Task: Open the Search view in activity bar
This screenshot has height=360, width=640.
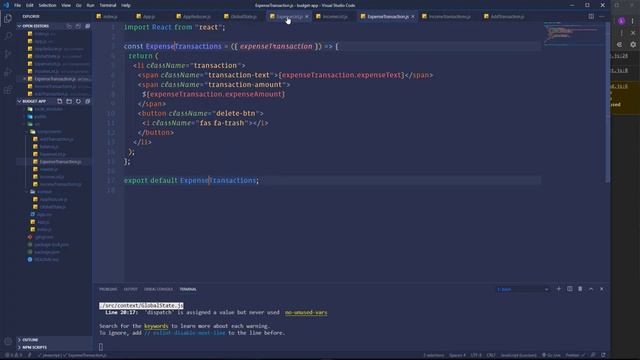Action: (8, 36)
